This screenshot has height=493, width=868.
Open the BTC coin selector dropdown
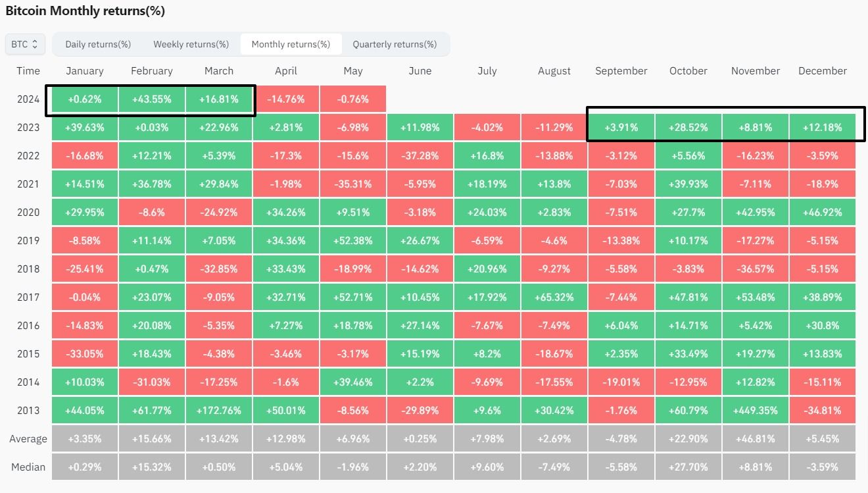25,44
